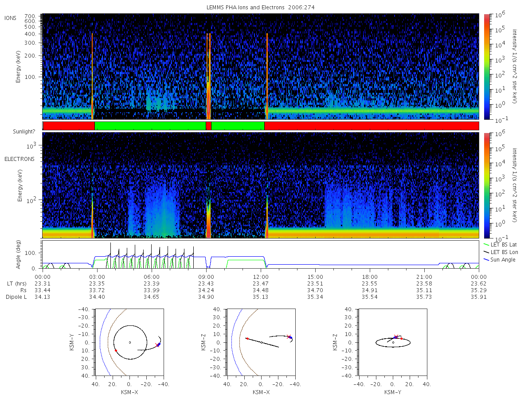Click the Dipole L value 35.13
The image size is (532, 399).
(261, 297)
